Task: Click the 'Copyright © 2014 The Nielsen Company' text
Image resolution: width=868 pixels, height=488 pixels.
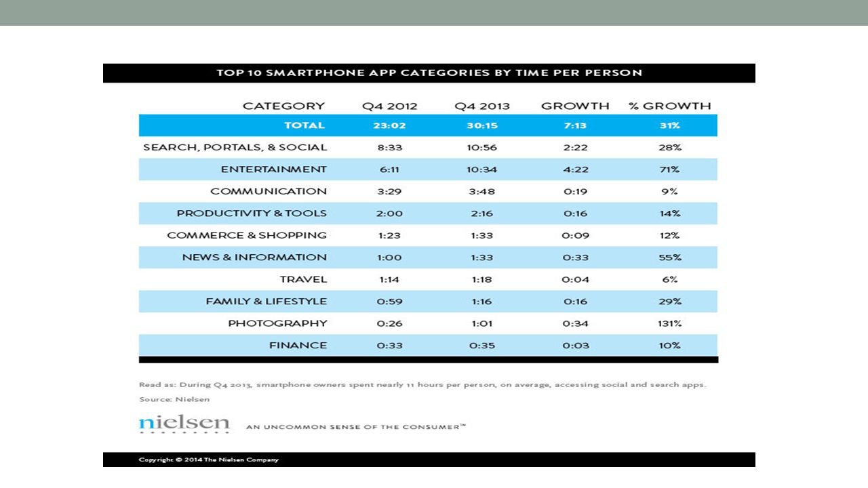Action: click(209, 460)
